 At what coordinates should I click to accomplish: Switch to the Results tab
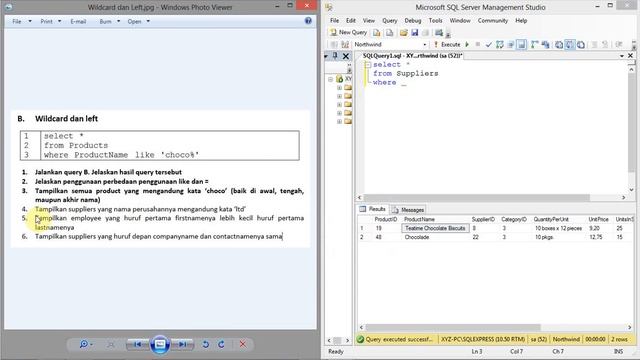pyautogui.click(x=373, y=209)
